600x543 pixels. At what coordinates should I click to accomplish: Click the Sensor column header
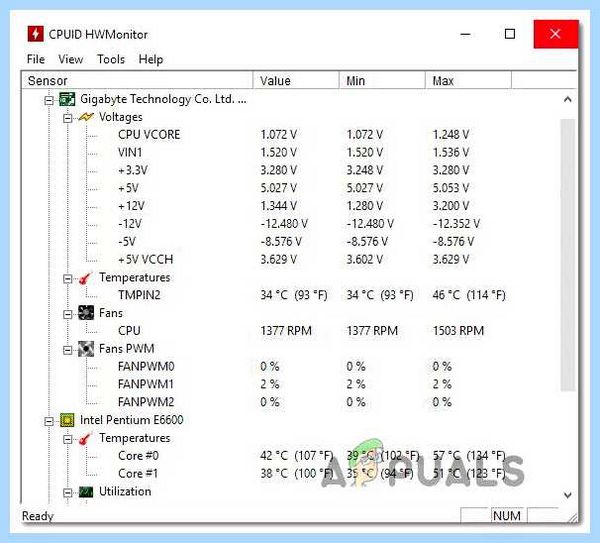(137, 81)
